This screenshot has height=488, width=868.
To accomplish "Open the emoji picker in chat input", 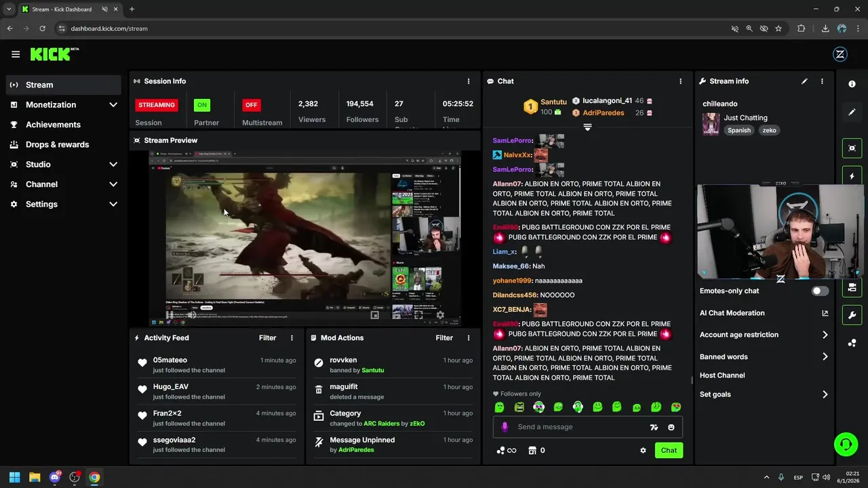I will [671, 427].
